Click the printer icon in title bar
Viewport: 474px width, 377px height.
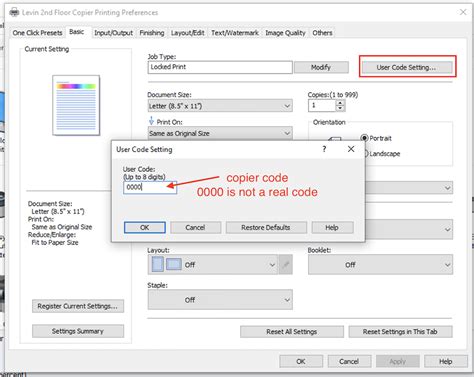pyautogui.click(x=14, y=13)
